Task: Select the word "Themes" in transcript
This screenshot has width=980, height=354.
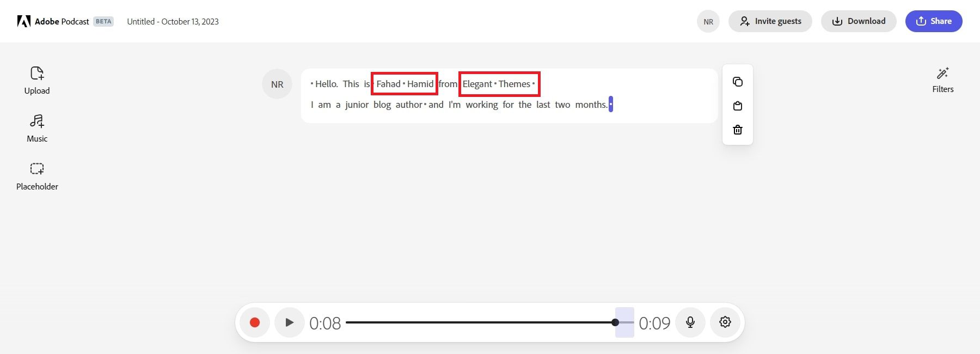Action: pos(514,84)
